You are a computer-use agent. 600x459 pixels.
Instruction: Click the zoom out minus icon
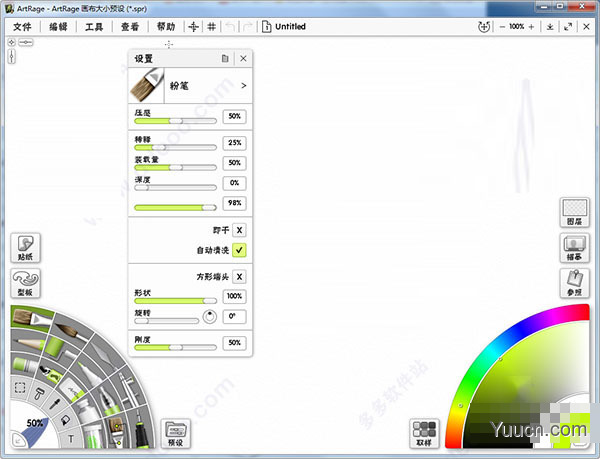[502, 27]
